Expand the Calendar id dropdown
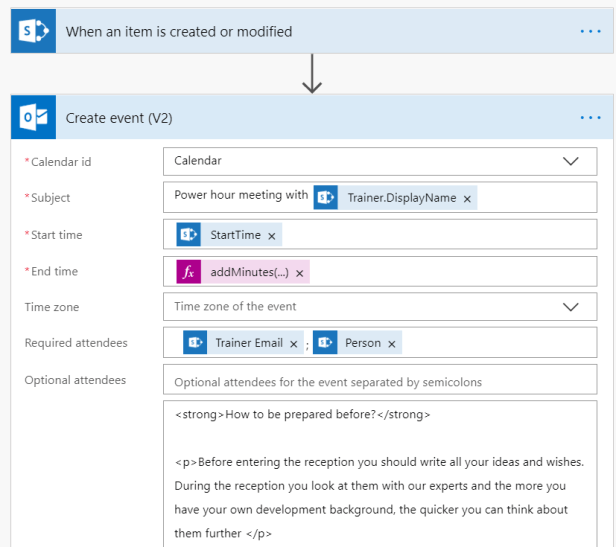The width and height of the screenshot is (616, 547). pyautogui.click(x=571, y=161)
